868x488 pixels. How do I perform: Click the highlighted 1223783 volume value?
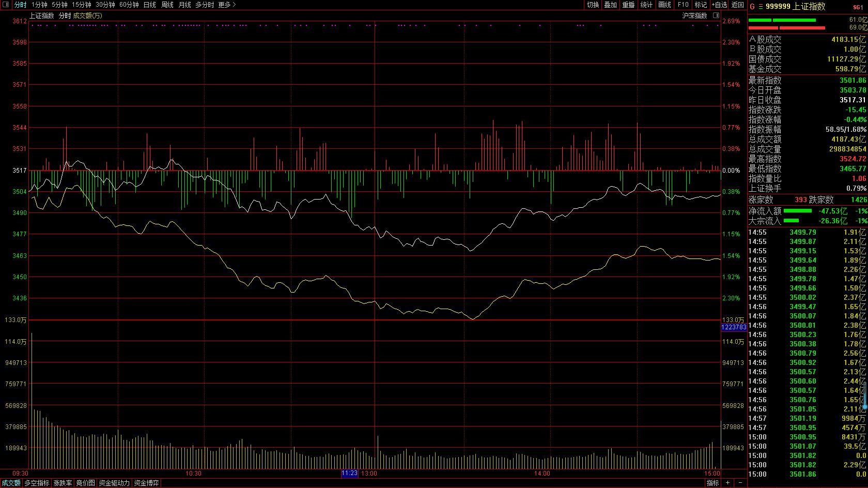tap(734, 327)
